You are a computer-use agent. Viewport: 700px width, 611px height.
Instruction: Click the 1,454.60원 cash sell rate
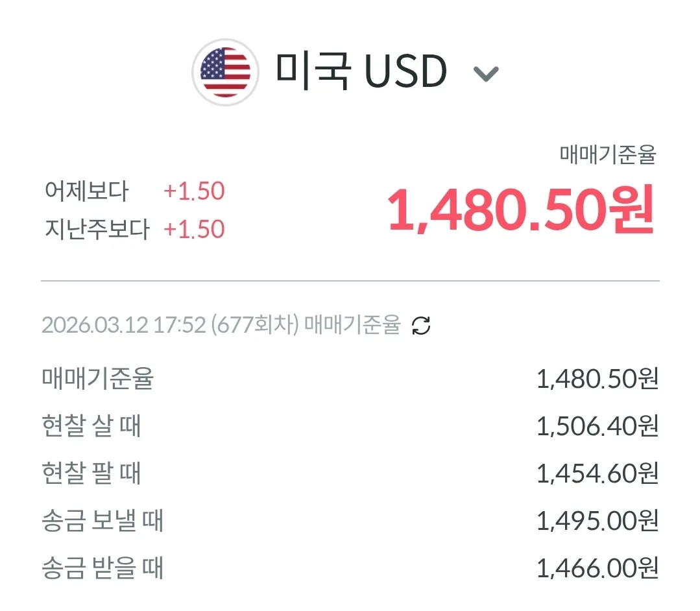(597, 473)
